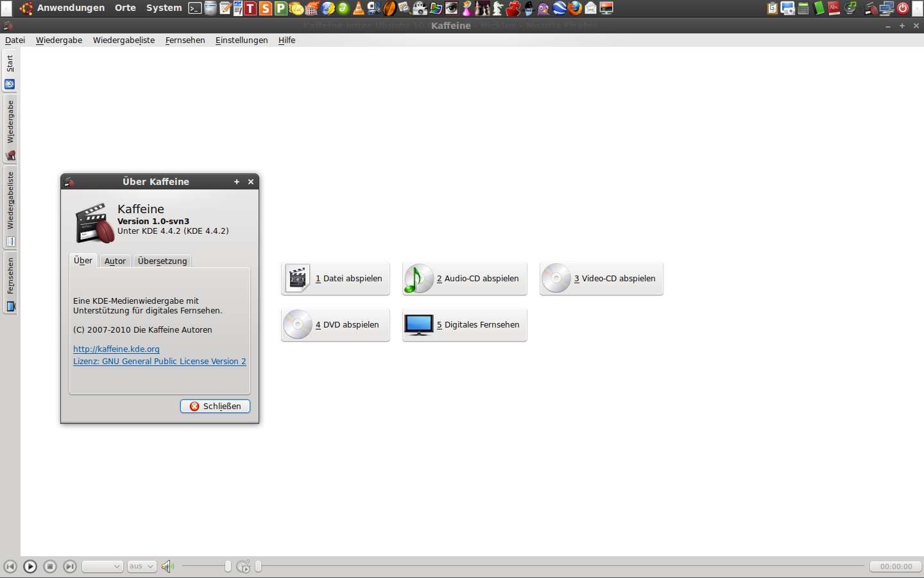Open the PDF editor launcher
This screenshot has height=578, width=924.
coord(238,8)
